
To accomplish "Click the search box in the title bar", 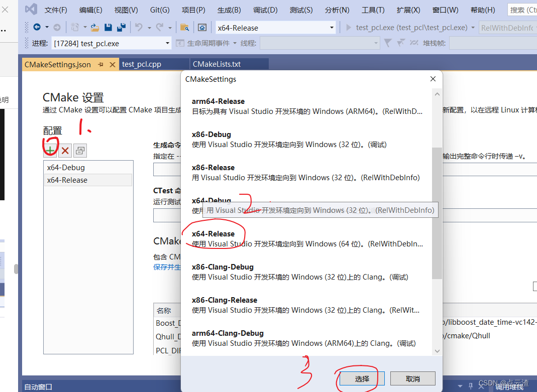I will (x=522, y=10).
